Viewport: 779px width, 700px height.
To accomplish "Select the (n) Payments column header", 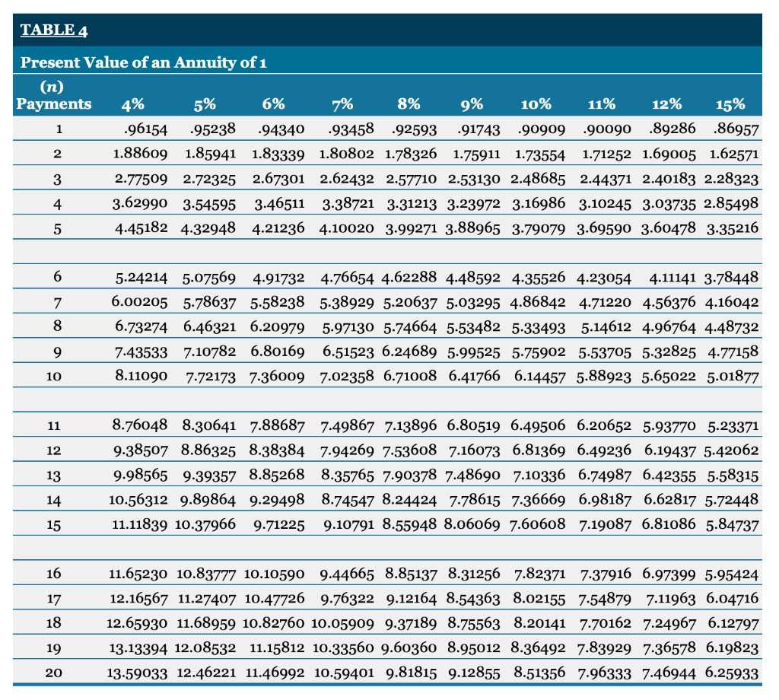I will (x=52, y=96).
